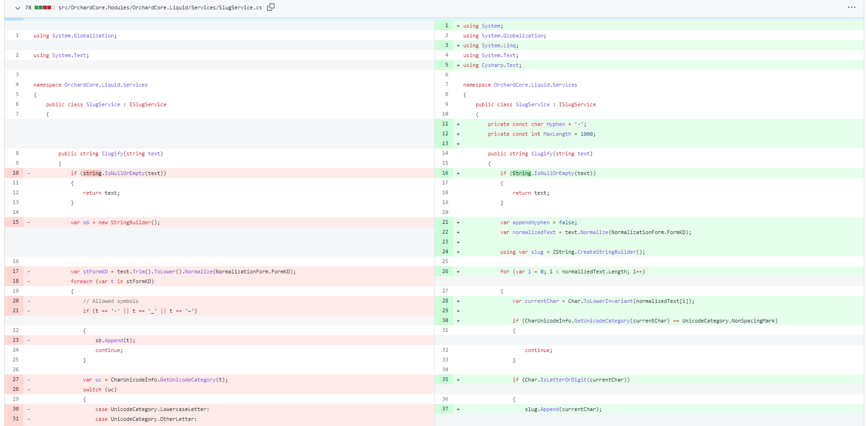Click added line 'for (var i = 0; ...'

click(x=573, y=272)
